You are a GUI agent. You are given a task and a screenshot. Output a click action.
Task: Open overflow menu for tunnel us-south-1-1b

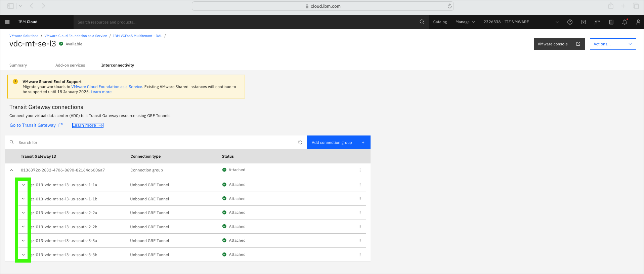point(360,199)
